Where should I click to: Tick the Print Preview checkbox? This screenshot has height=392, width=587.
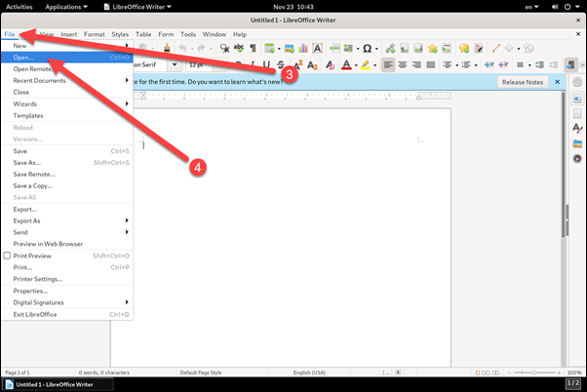click(7, 255)
